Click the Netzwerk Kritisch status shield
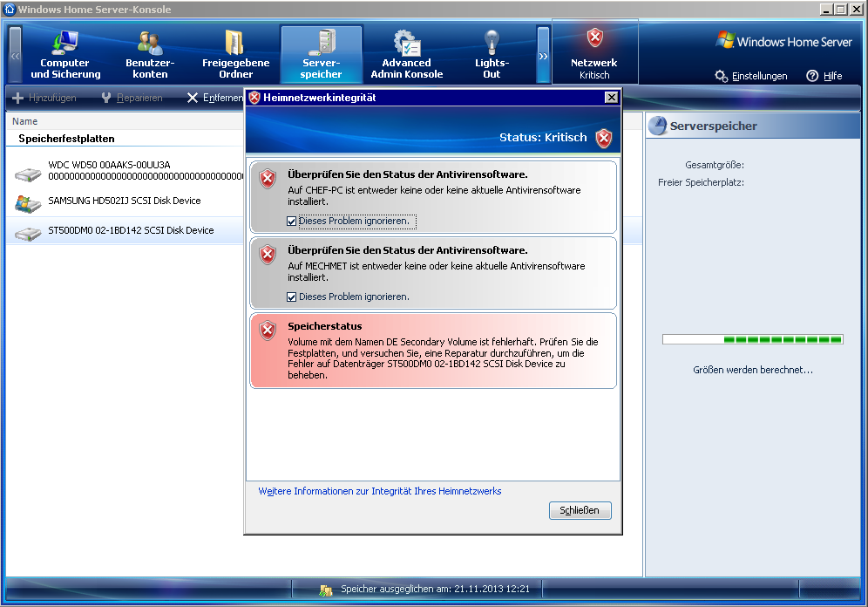 tap(595, 38)
